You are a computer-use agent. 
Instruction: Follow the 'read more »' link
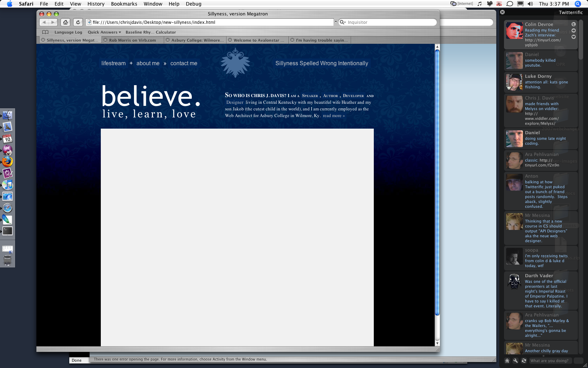[334, 116]
